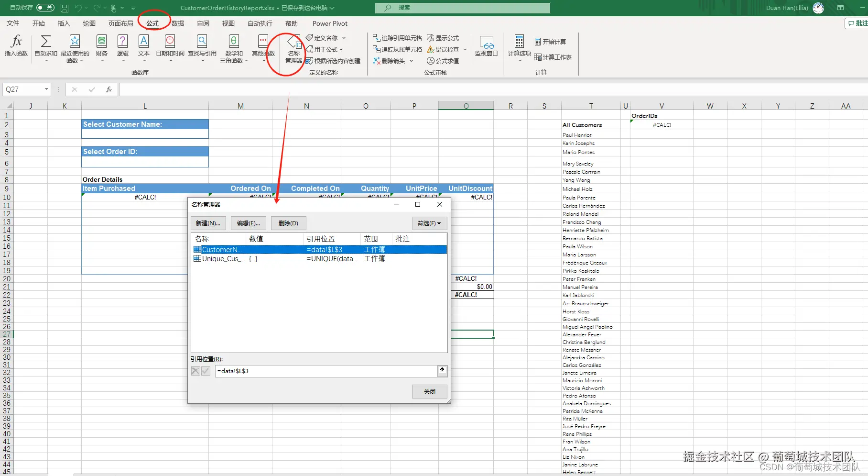Image resolution: width=868 pixels, height=476 pixels.
Task: Run 错误检查 error checking
Action: (443, 49)
